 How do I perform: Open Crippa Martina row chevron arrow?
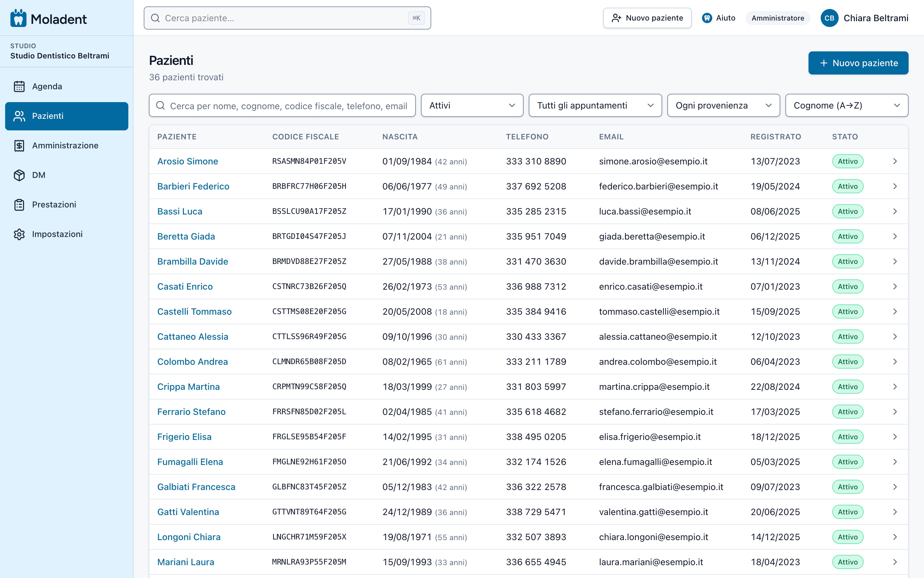(895, 387)
